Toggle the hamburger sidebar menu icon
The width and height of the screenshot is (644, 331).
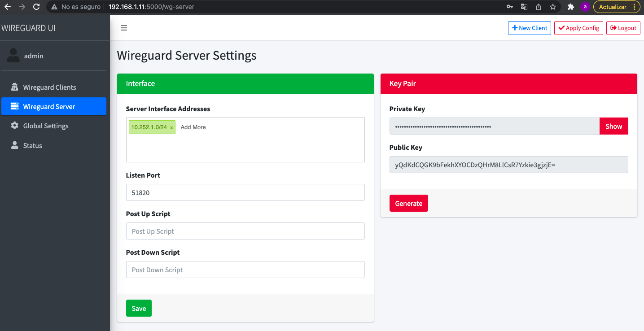click(124, 28)
